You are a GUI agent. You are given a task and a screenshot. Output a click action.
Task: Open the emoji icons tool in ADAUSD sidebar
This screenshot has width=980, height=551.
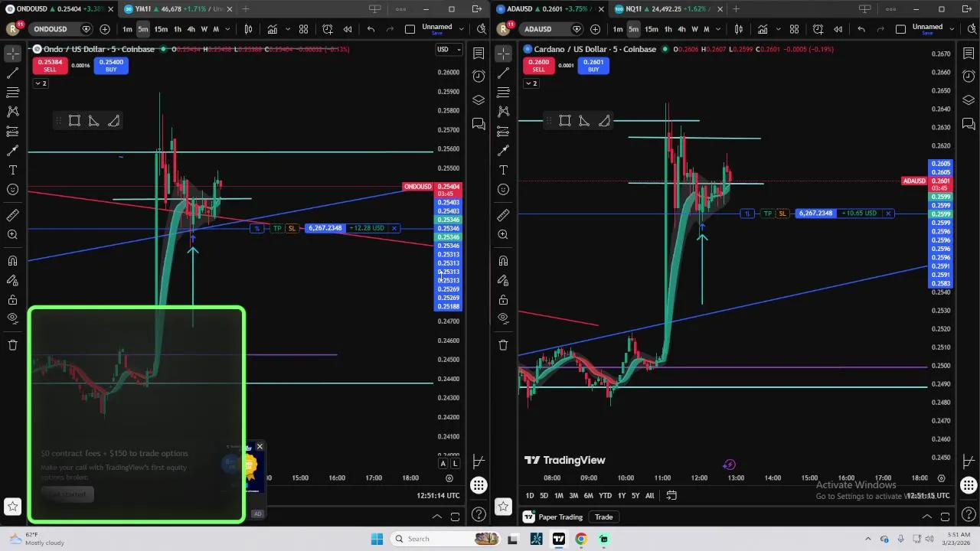[x=503, y=190]
